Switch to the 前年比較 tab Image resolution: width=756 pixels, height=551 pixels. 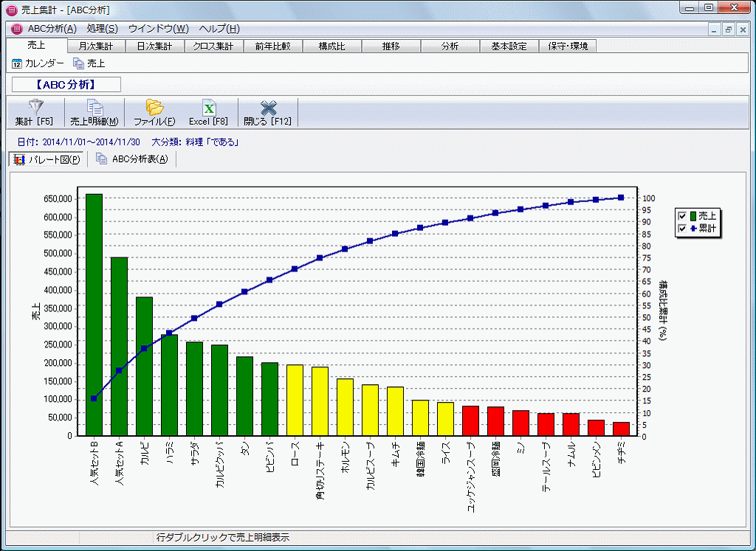(x=273, y=46)
